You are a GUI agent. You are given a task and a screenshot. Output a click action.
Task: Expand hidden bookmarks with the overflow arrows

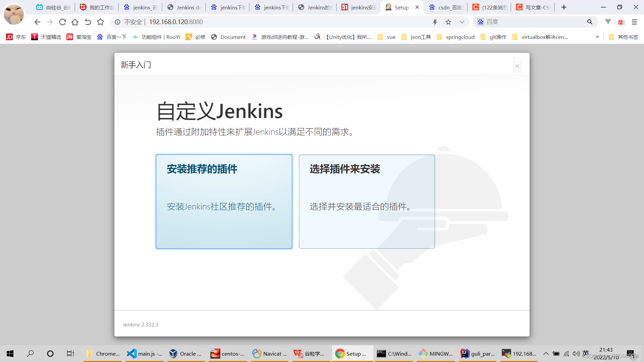(x=597, y=37)
